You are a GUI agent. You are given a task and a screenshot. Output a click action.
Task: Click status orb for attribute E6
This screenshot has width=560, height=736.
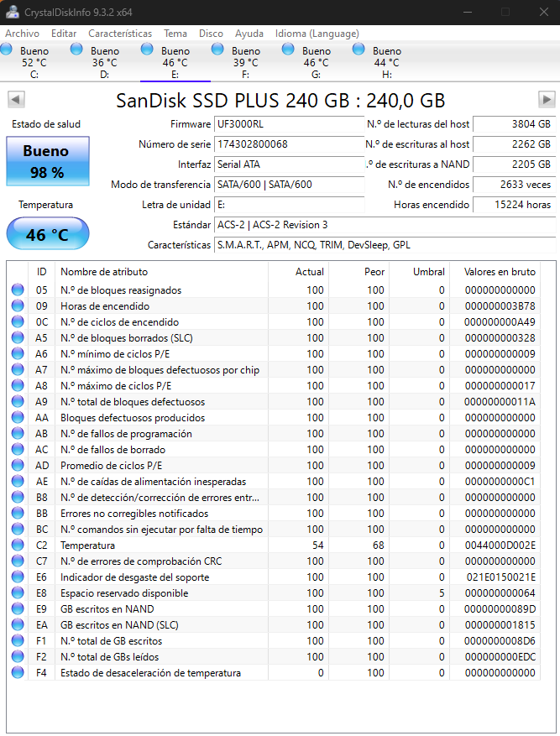[x=18, y=577]
